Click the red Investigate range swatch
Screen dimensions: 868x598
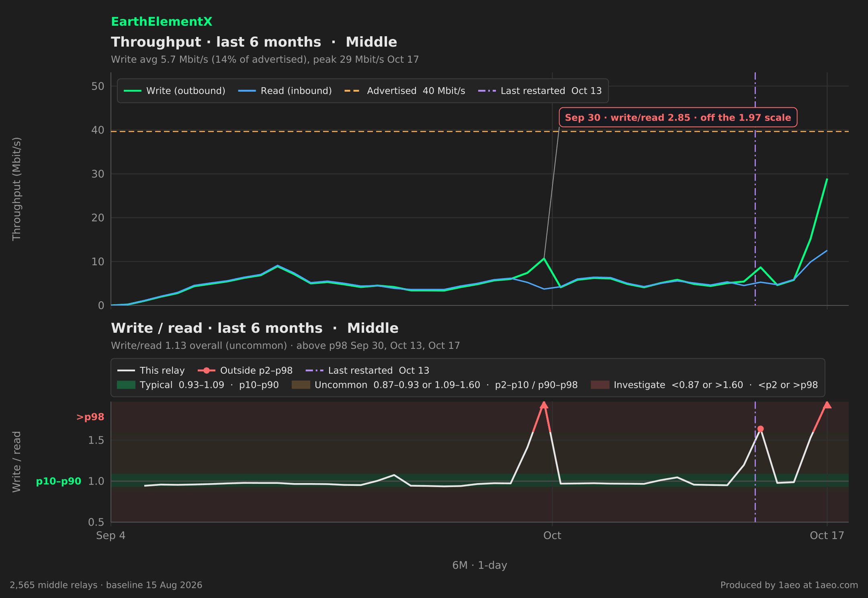pyautogui.click(x=600, y=385)
